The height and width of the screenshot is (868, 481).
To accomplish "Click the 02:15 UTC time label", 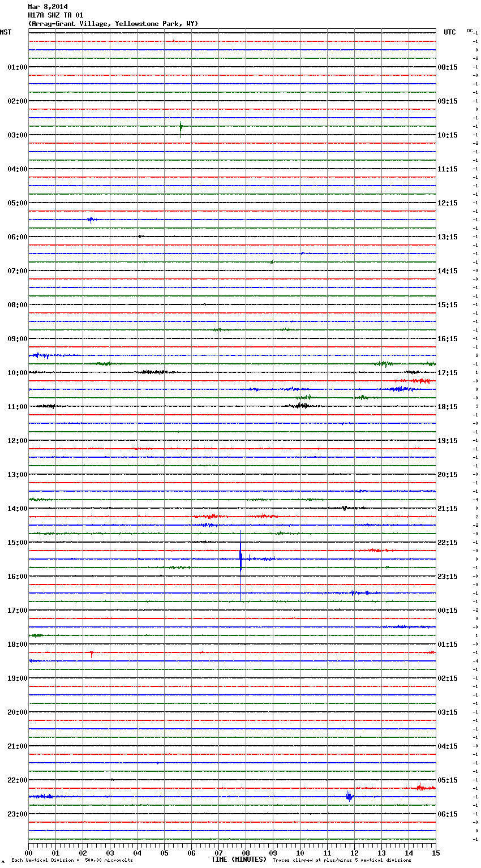I will [x=448, y=678].
